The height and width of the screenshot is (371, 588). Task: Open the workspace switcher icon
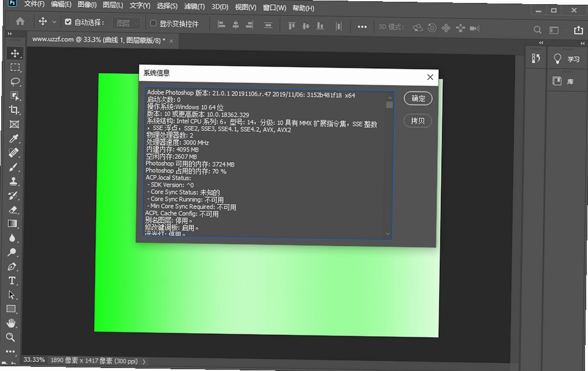click(x=554, y=30)
